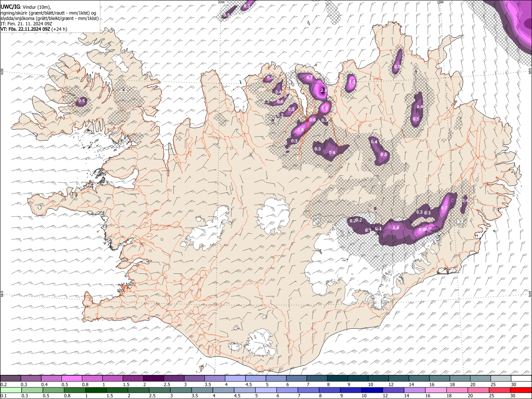The width and height of the screenshot is (532, 399).
Task: Pick lower-row swatch between 3 and 3.5
Action: [180, 390]
